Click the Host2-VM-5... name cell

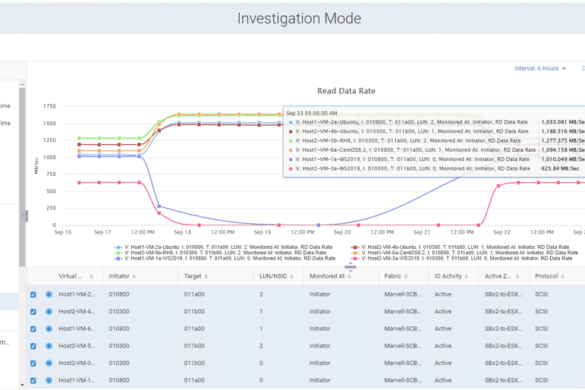[x=76, y=346]
